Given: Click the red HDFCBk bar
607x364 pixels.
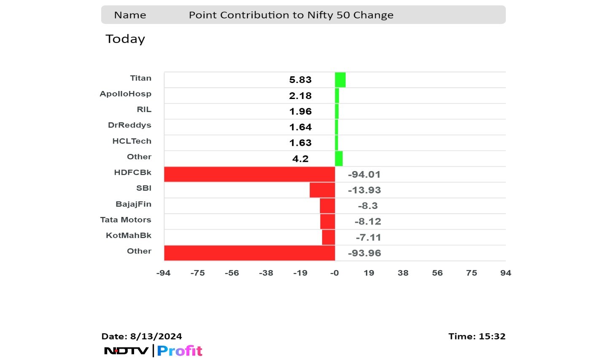Looking at the screenshot, I should coord(249,174).
